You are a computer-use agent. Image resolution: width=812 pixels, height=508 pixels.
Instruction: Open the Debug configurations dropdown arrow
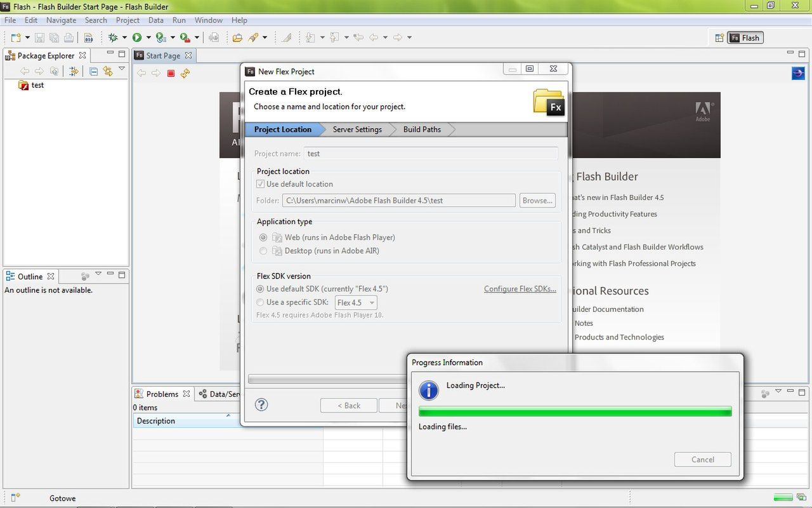coord(124,37)
